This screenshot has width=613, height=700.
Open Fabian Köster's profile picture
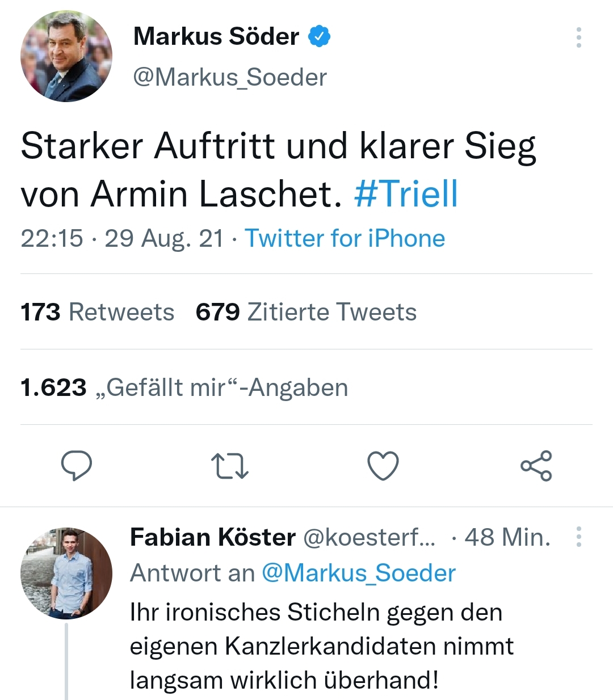click(x=66, y=573)
